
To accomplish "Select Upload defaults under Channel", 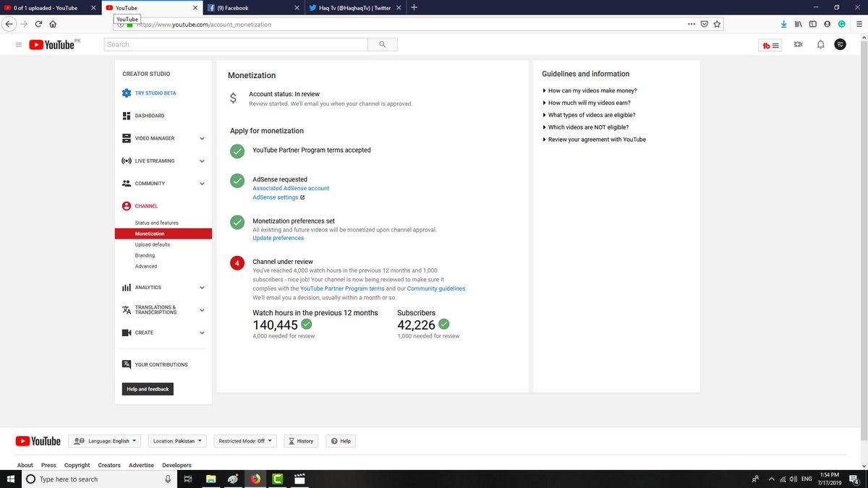I will click(x=153, y=244).
